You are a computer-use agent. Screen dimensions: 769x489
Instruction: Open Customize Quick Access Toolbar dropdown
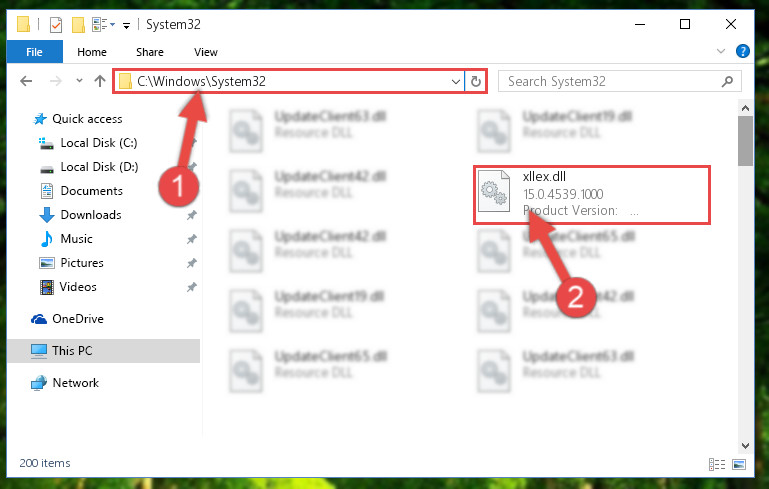click(126, 26)
